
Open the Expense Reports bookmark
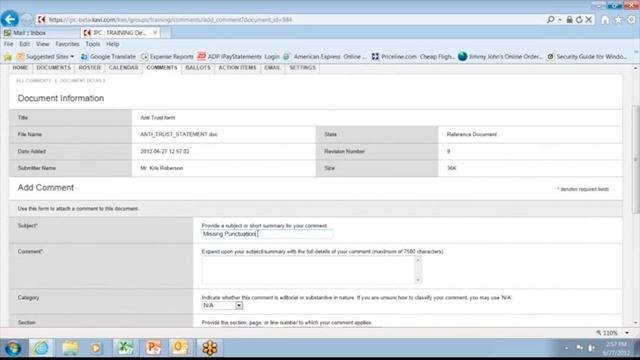tap(167, 57)
